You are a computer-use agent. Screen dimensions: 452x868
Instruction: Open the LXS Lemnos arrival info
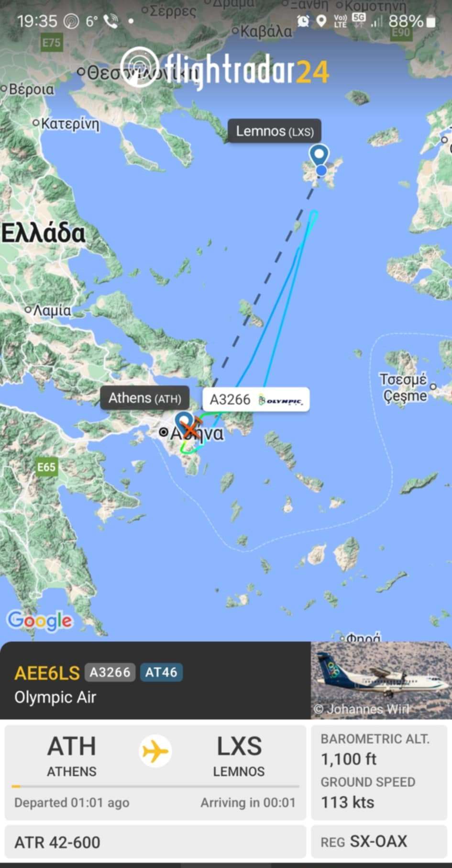[x=239, y=756]
